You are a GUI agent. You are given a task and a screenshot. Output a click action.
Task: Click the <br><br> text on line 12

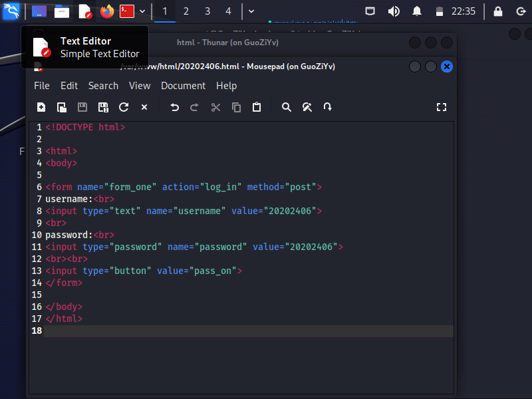[66, 259]
